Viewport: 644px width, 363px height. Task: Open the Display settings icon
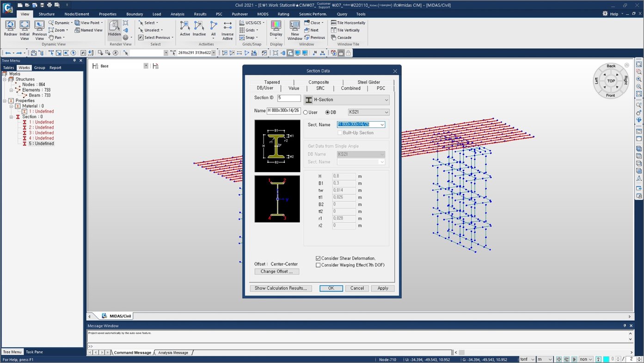click(x=276, y=28)
